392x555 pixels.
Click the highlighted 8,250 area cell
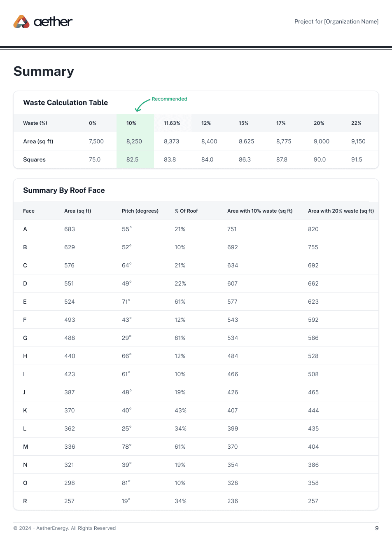tap(134, 141)
